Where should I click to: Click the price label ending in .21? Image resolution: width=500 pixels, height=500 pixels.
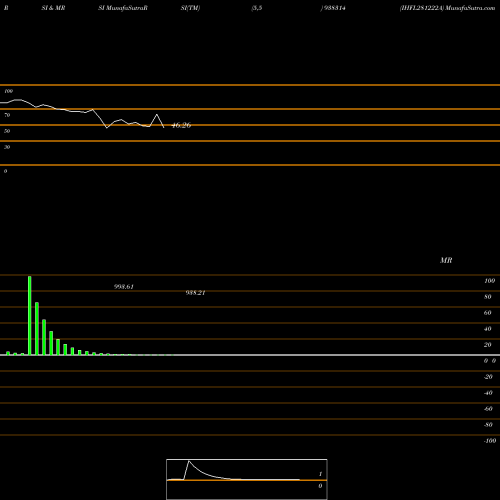click(195, 293)
